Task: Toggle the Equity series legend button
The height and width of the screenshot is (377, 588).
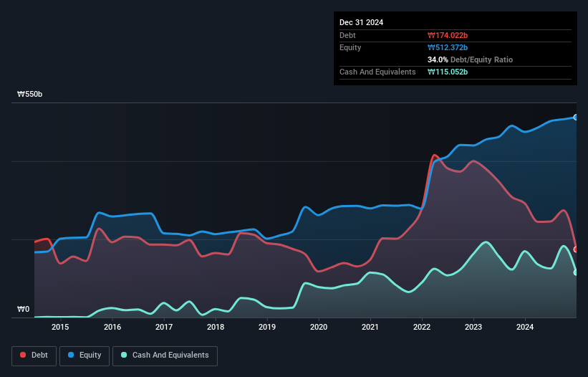Action: pos(85,355)
